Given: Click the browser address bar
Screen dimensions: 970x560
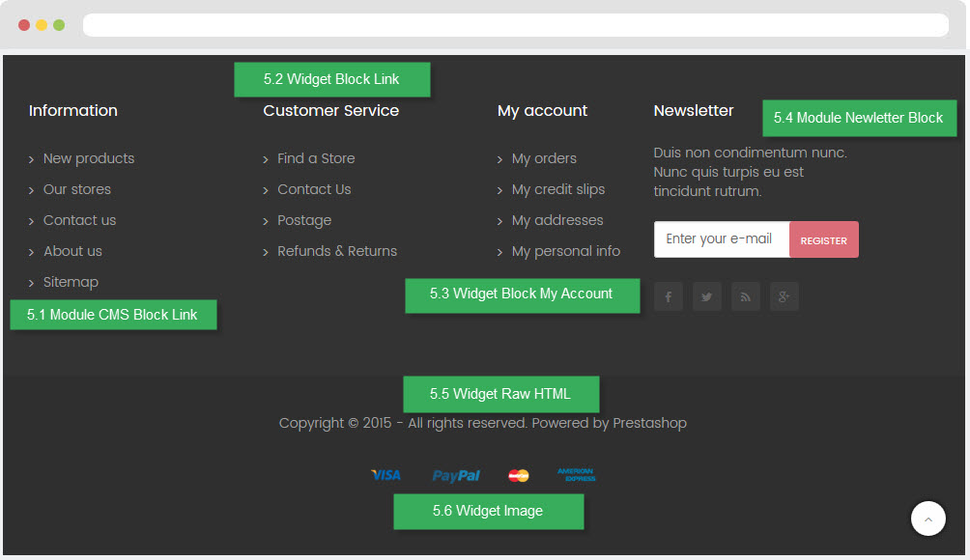Looking at the screenshot, I should tap(515, 25).
